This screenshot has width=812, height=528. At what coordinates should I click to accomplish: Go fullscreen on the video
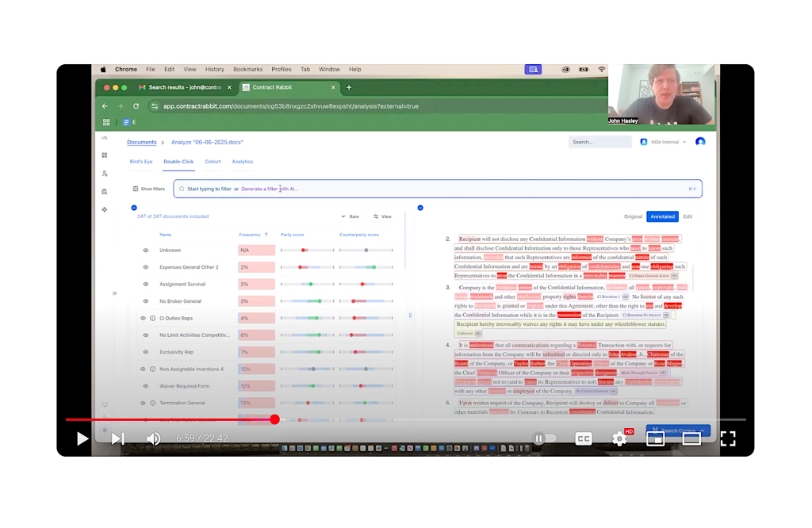(728, 438)
